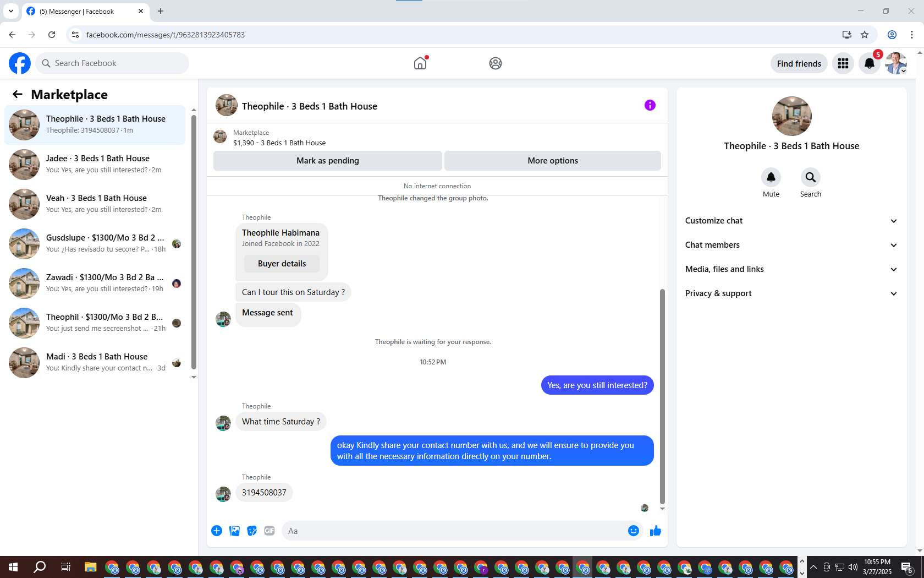This screenshot has width=924, height=578.
Task: Open the Facebook logo home link
Action: click(20, 63)
